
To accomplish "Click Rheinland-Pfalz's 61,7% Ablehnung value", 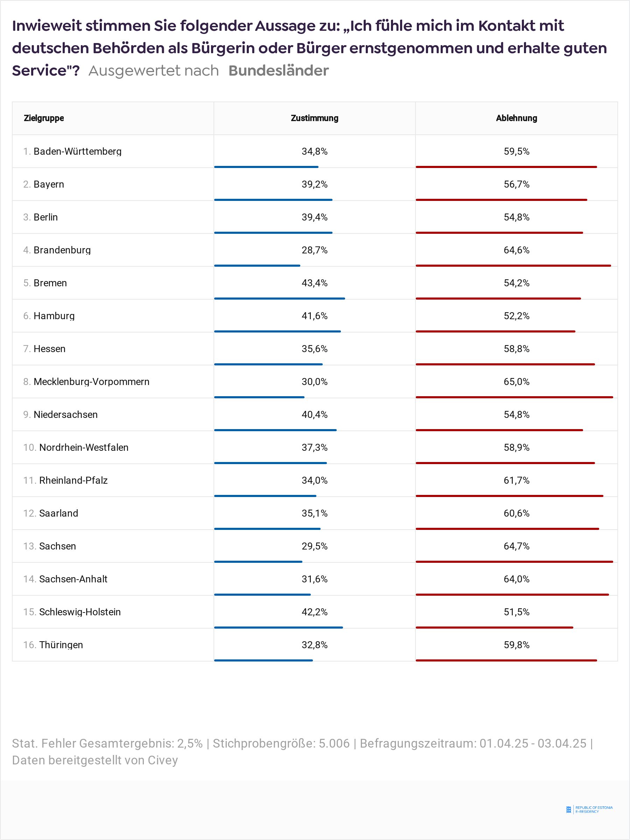I will point(516,481).
